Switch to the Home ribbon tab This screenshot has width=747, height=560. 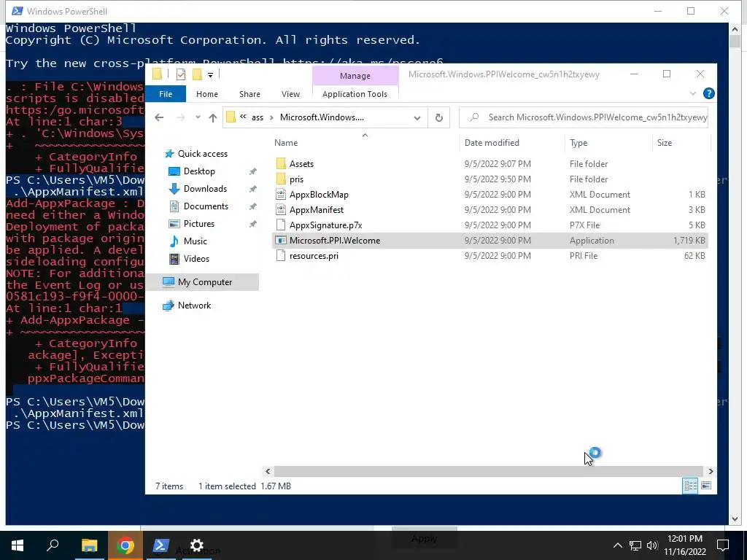tap(206, 94)
